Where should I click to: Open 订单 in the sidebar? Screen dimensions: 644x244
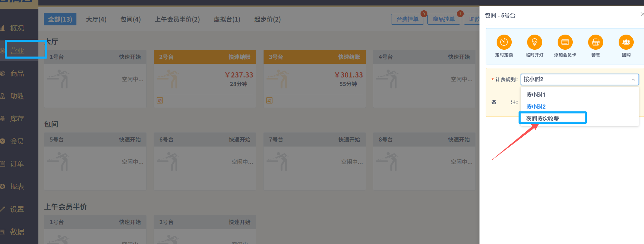(x=17, y=164)
